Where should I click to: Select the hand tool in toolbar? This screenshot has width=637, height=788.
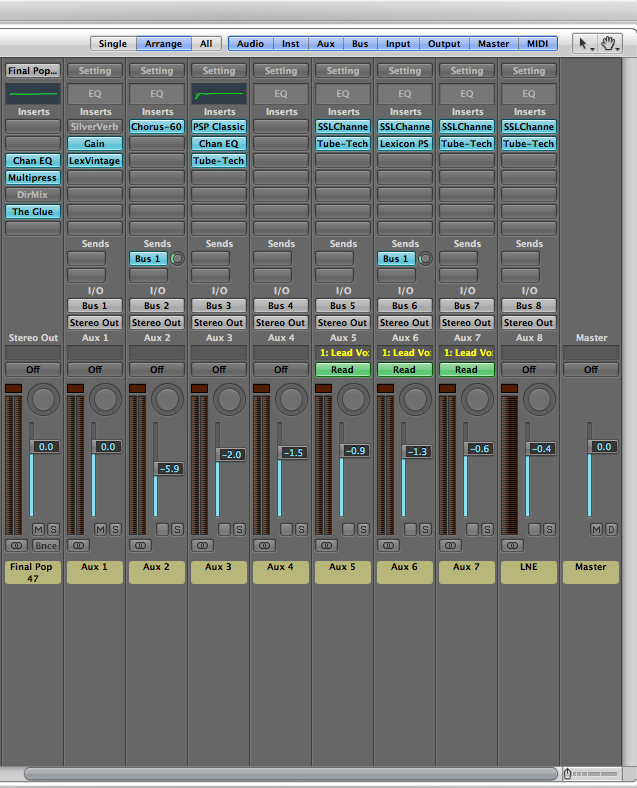[609, 44]
